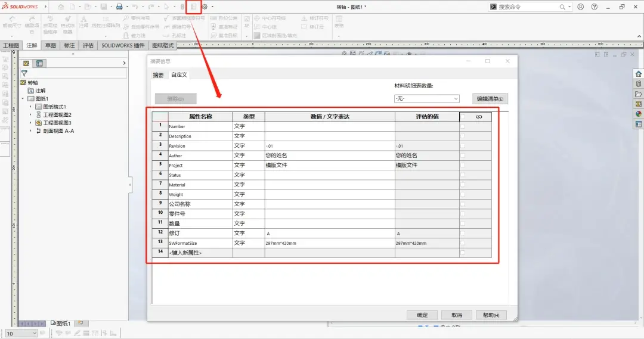The height and width of the screenshot is (339, 644).
Task: Switch to the 评估 ribbon tab
Action: (88, 45)
